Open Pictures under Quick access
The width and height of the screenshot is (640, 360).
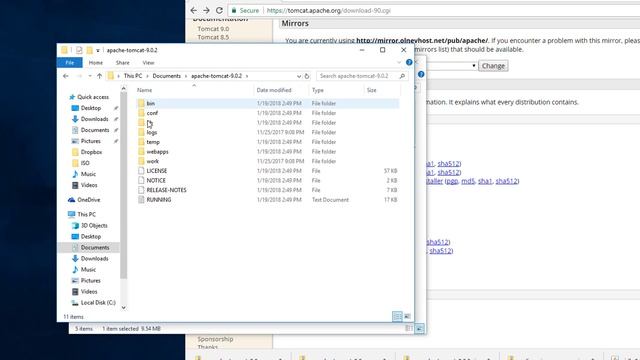point(90,141)
